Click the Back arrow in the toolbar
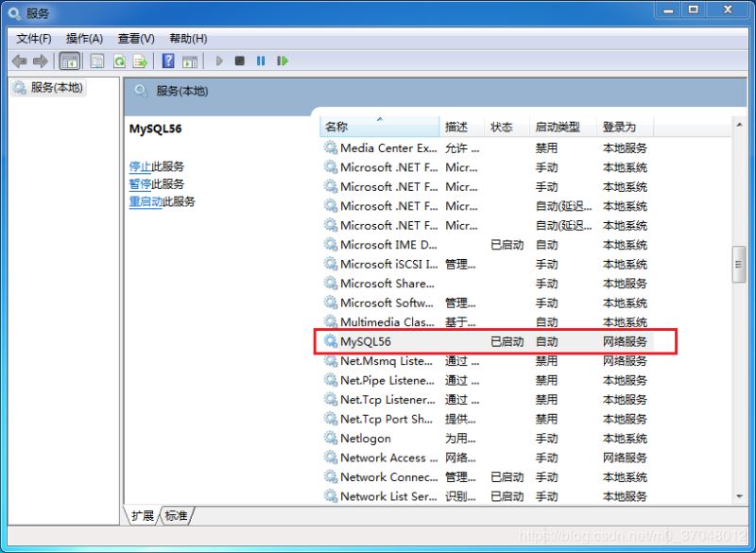756x553 pixels. [19, 61]
